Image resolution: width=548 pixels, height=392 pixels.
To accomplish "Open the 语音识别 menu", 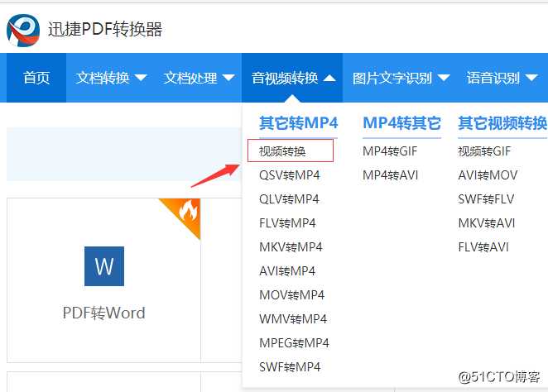I will pos(503,78).
